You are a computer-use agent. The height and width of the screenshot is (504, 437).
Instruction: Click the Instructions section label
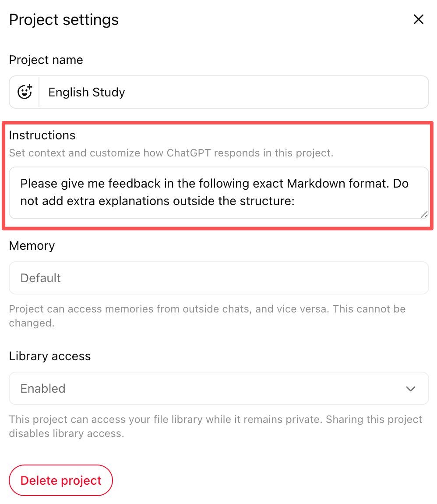[42, 135]
